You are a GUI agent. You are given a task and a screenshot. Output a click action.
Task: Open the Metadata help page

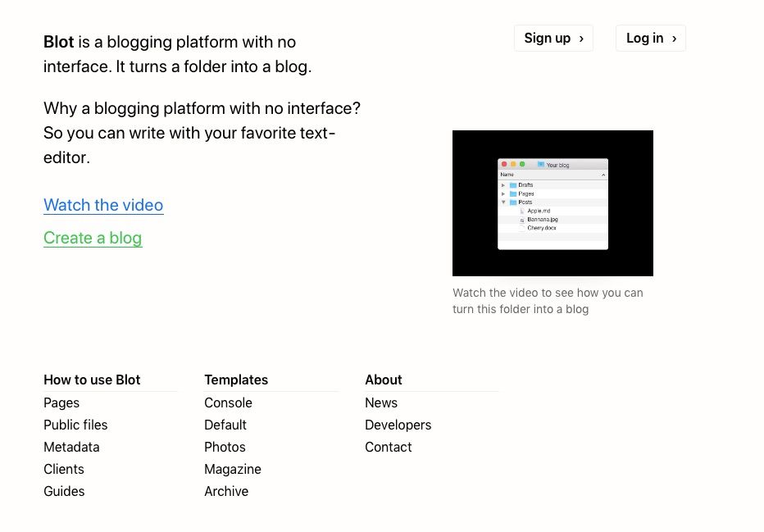71,447
